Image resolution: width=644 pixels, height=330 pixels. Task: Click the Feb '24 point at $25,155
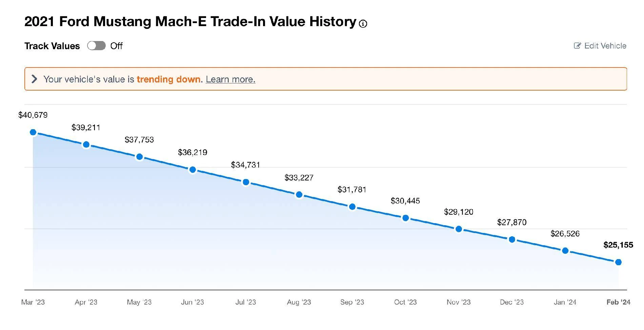[618, 262]
